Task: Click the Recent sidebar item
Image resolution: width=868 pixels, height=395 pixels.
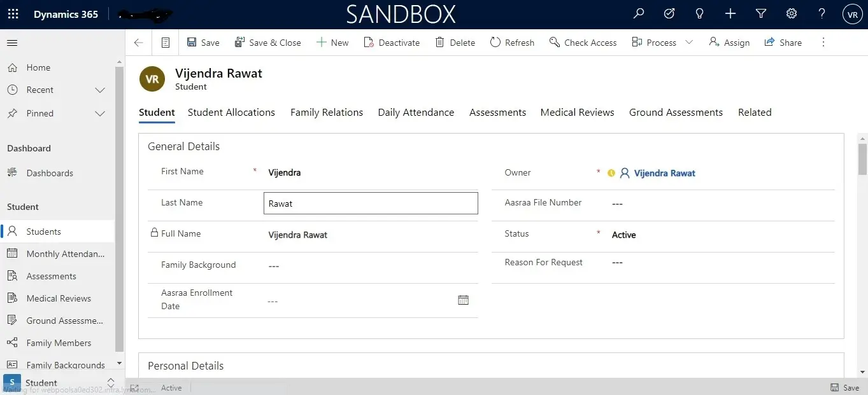Action: [x=39, y=90]
